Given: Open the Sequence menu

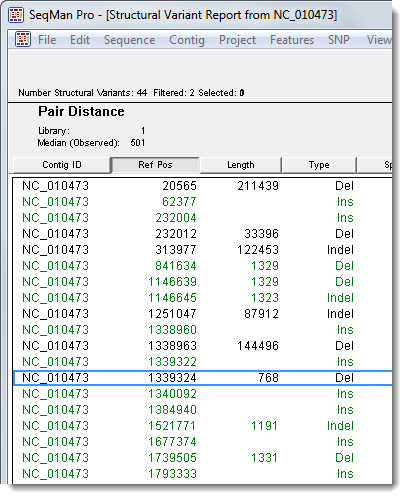Looking at the screenshot, I should tap(129, 40).
